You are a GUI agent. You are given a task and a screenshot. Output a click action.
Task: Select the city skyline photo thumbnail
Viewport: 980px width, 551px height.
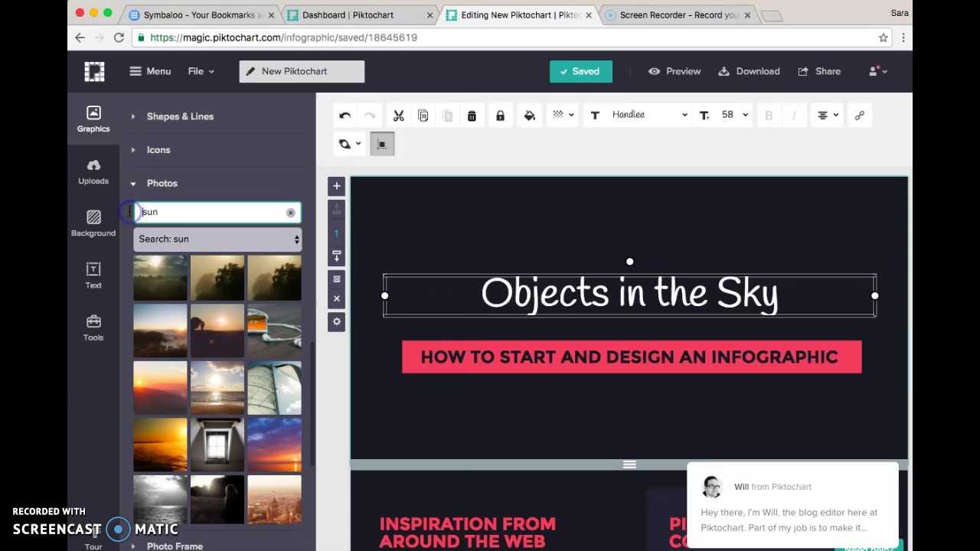274,500
